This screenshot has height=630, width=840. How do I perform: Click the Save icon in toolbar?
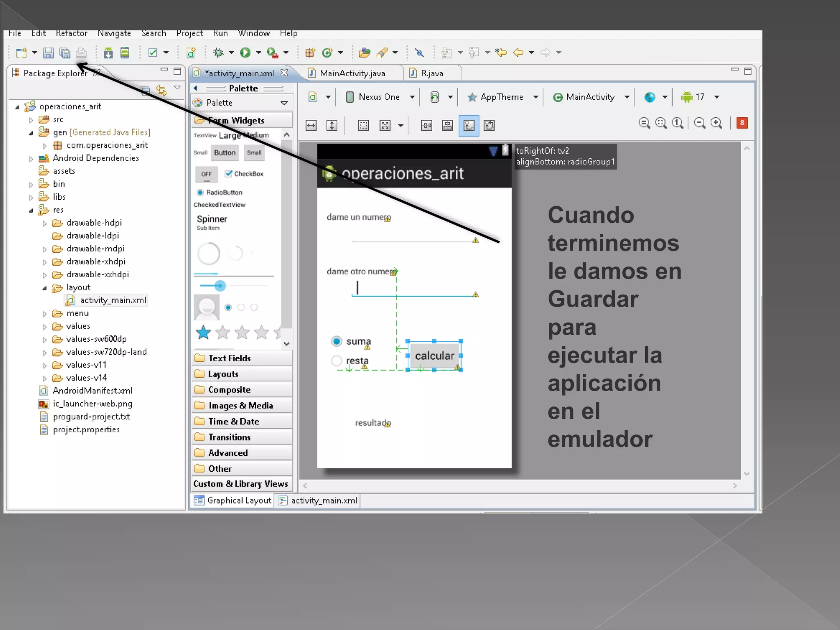(x=48, y=52)
